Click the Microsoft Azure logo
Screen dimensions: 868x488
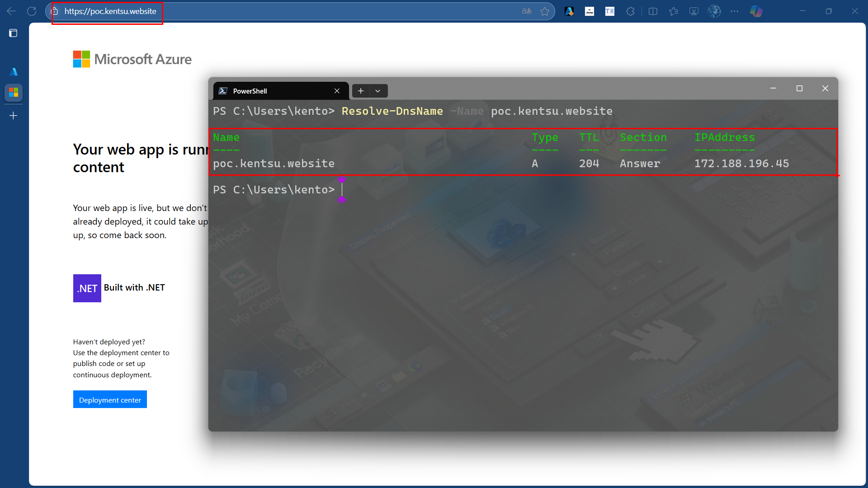coord(132,59)
